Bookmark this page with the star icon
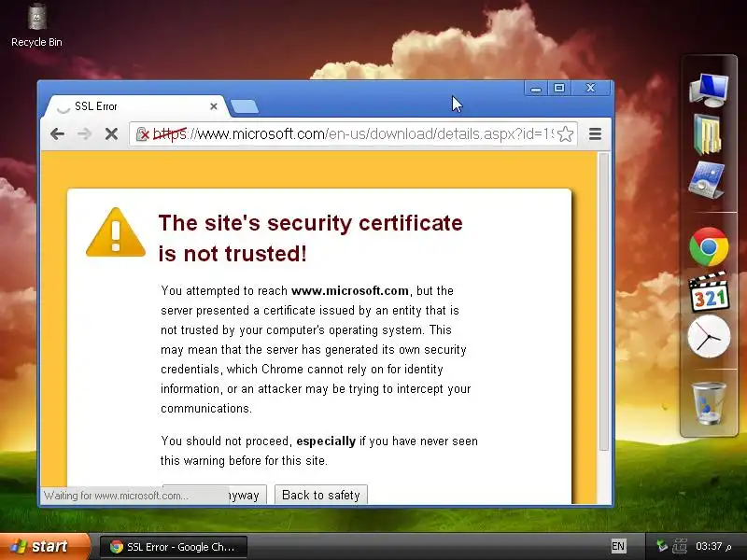747x560 pixels. pyautogui.click(x=565, y=134)
